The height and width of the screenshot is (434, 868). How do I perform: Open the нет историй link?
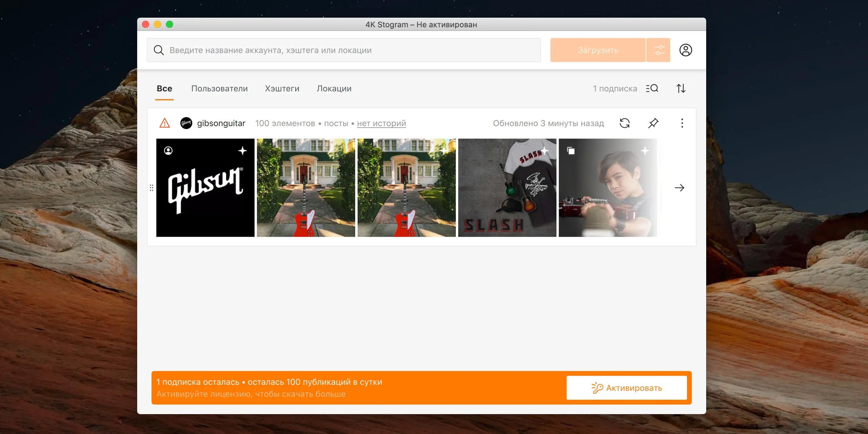coord(381,123)
